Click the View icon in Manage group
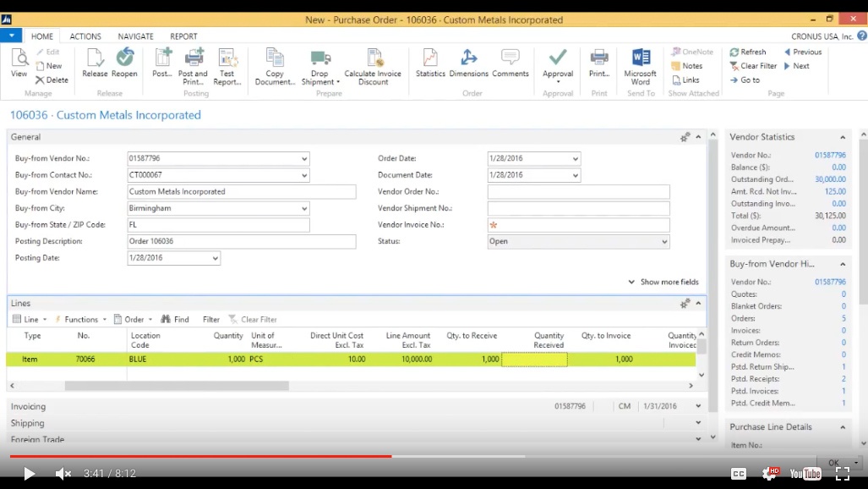 pyautogui.click(x=19, y=63)
